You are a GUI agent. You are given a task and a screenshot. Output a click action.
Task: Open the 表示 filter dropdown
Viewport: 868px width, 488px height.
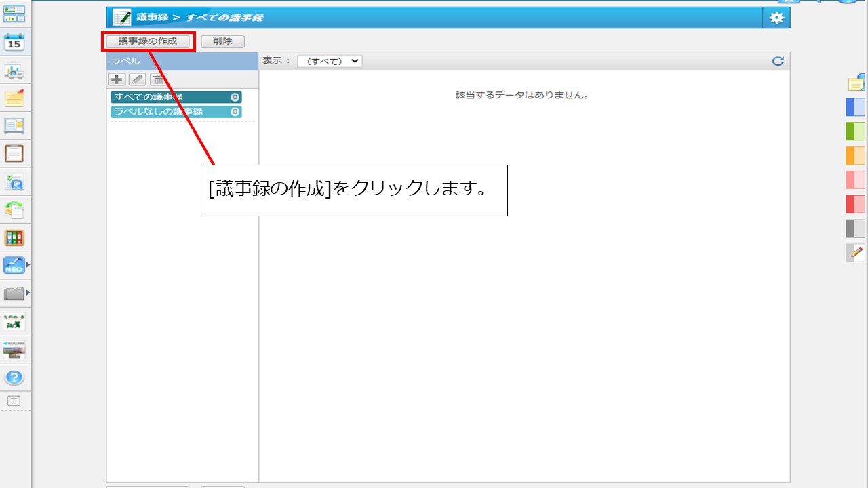coord(330,61)
